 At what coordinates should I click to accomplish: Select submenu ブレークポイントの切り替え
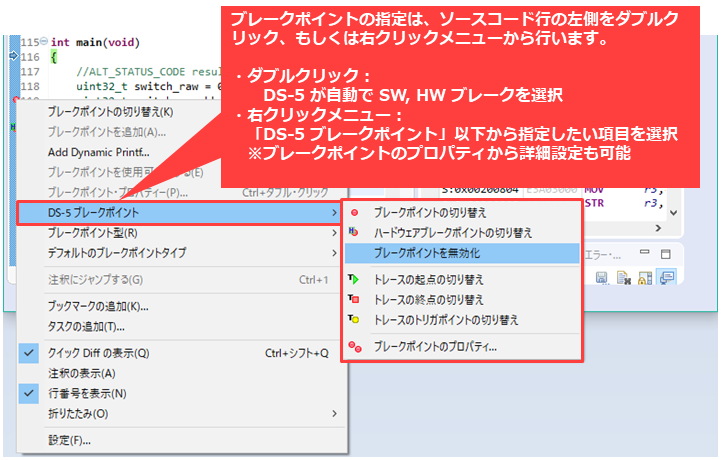point(462,213)
